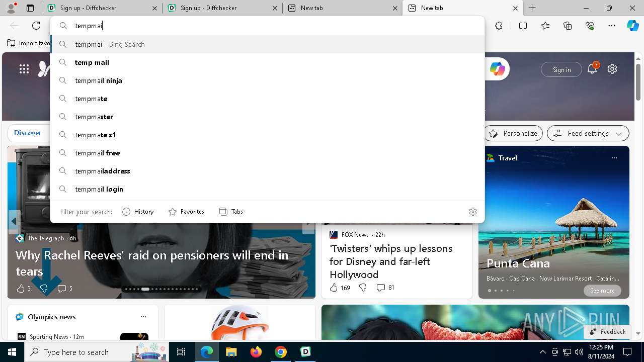The image size is (644, 362).
Task: Open comments on Twisters article
Action: coord(385,288)
